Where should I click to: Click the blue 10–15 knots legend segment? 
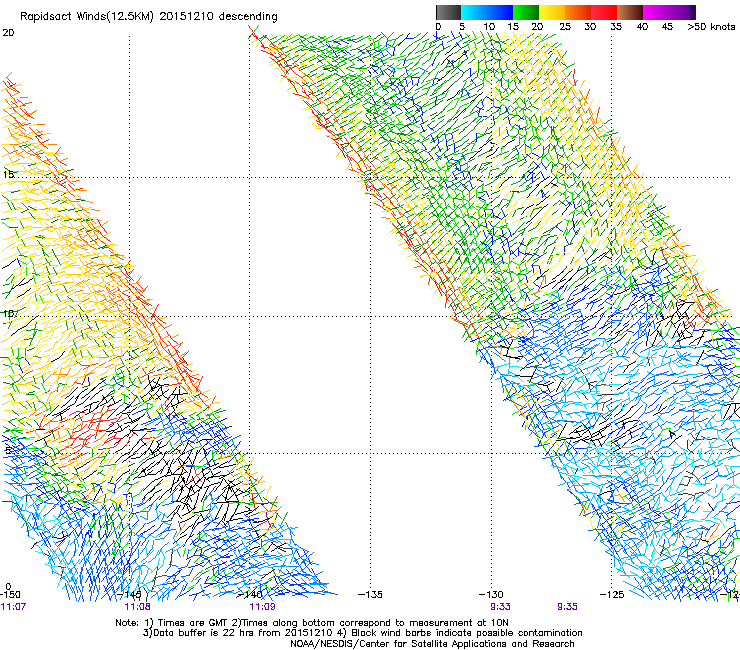[x=500, y=12]
